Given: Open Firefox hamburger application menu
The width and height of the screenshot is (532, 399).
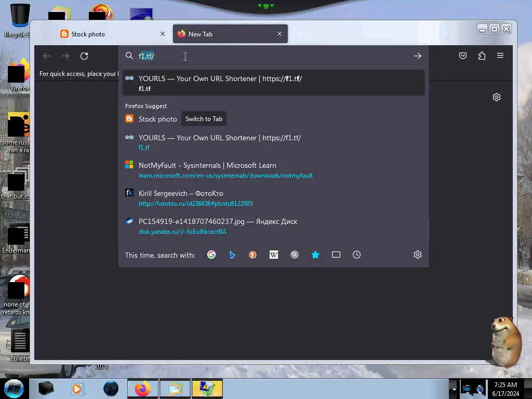Looking at the screenshot, I should (500, 56).
